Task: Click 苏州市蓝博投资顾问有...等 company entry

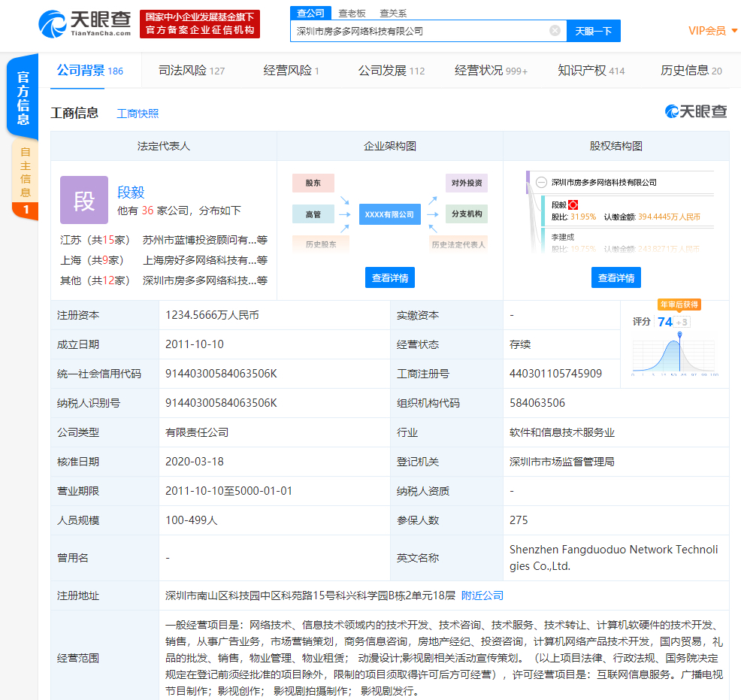Action: click(205, 240)
